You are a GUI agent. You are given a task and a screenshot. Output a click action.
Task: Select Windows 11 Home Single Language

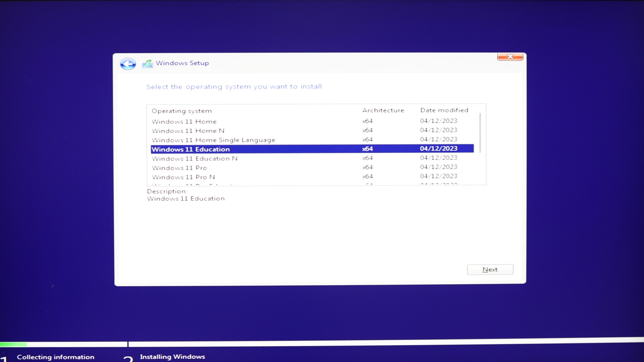pyautogui.click(x=312, y=140)
